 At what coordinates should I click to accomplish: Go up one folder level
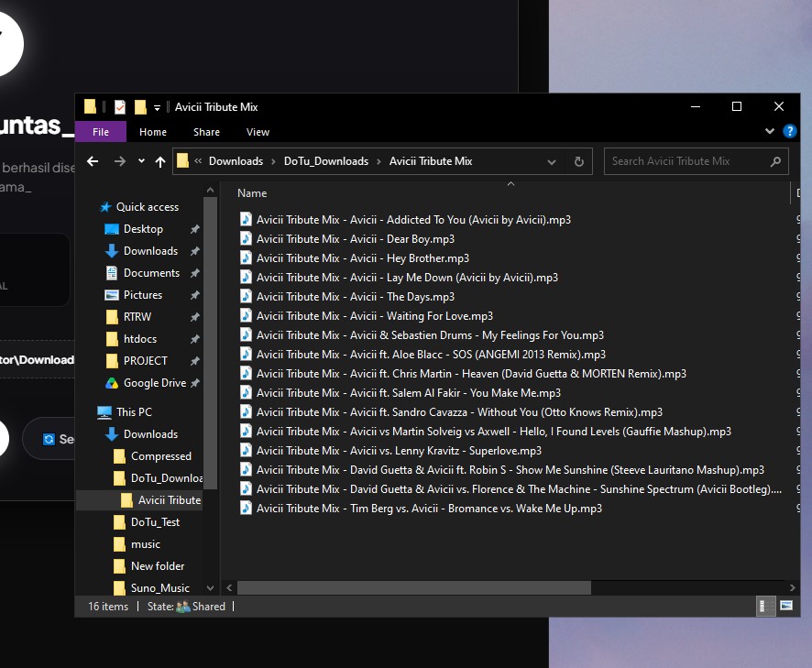160,161
